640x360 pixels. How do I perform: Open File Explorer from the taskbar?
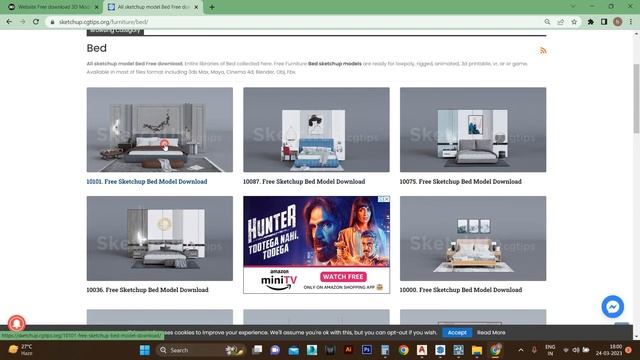click(477, 350)
